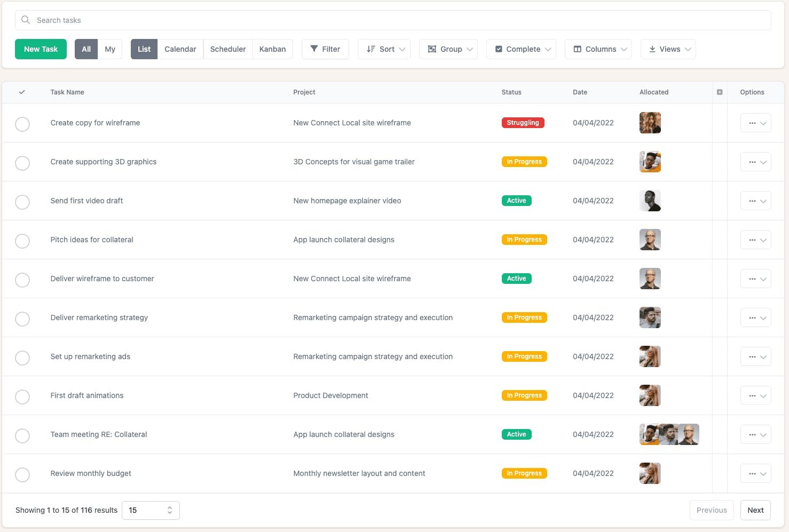Focus the Search tasks field
The height and width of the screenshot is (532, 789).
pyautogui.click(x=393, y=20)
